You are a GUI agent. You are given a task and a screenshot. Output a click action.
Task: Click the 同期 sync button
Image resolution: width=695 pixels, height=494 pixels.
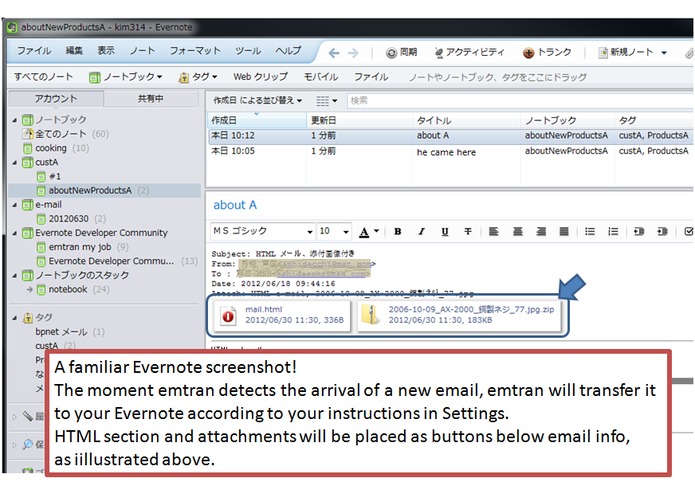pyautogui.click(x=402, y=52)
